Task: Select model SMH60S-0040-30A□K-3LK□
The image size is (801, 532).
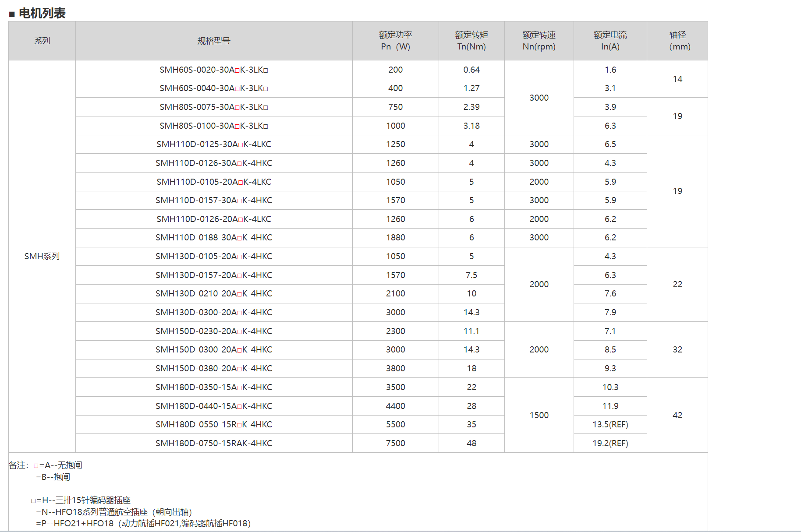Action: click(x=214, y=88)
